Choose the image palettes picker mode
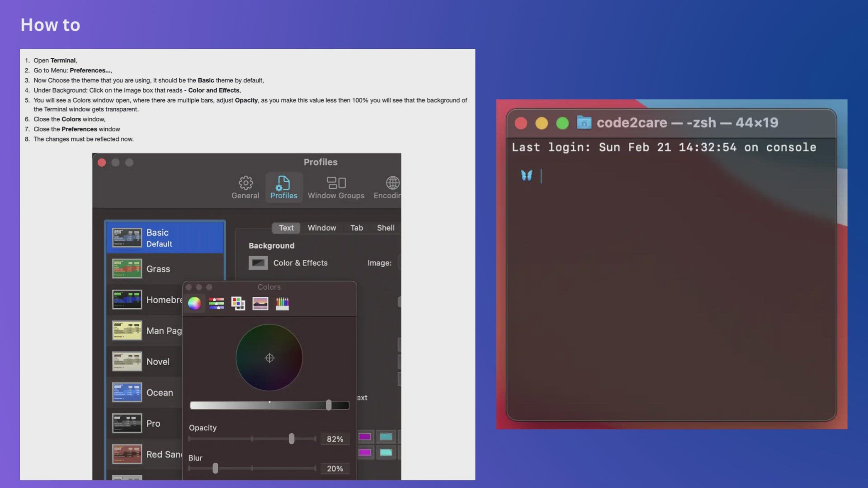The image size is (868, 488). (260, 304)
